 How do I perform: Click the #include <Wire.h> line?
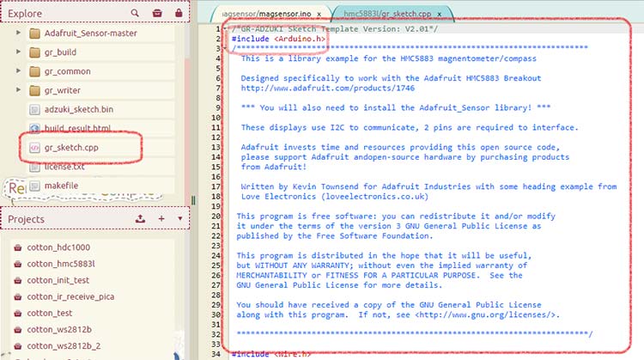coord(271,354)
